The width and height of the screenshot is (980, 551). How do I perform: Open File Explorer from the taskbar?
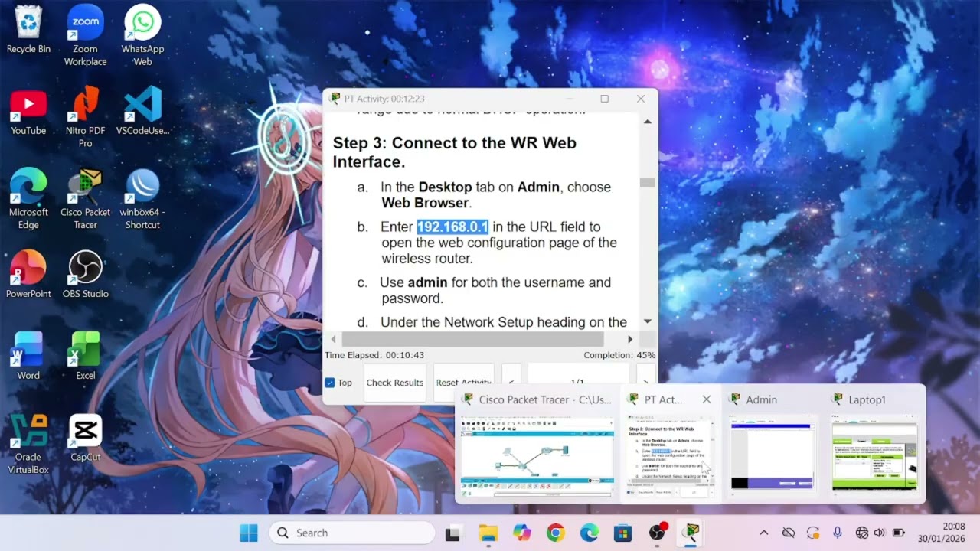point(488,533)
